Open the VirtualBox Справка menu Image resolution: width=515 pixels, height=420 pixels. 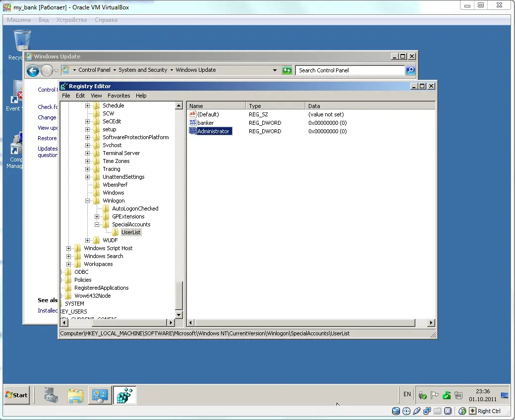[106, 20]
